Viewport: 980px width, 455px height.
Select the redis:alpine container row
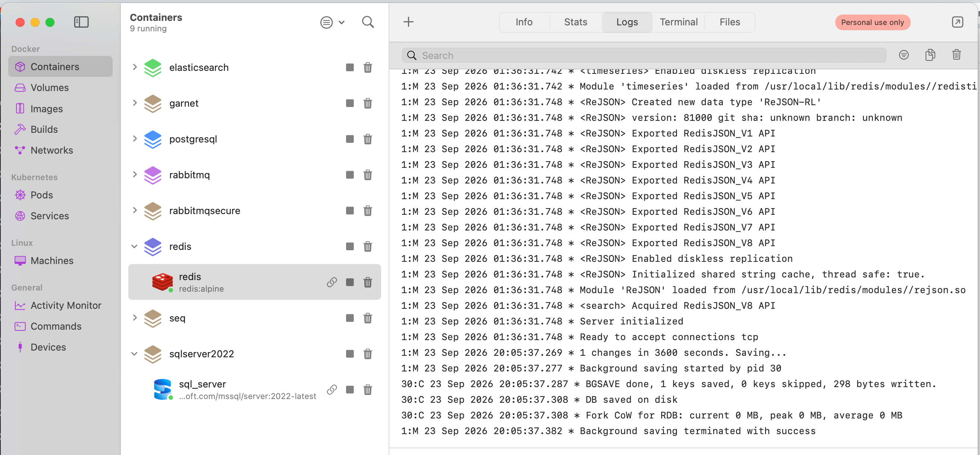click(255, 282)
